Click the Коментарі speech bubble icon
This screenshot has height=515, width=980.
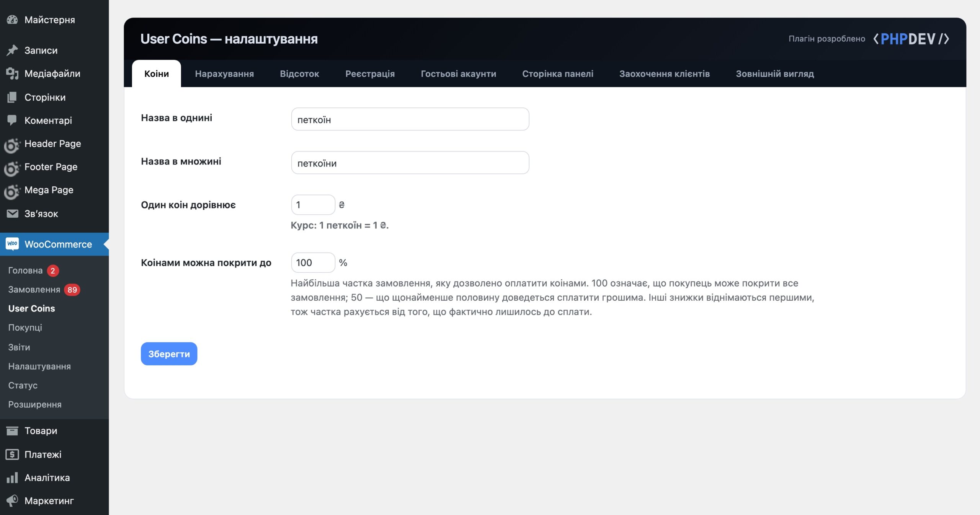pyautogui.click(x=12, y=120)
